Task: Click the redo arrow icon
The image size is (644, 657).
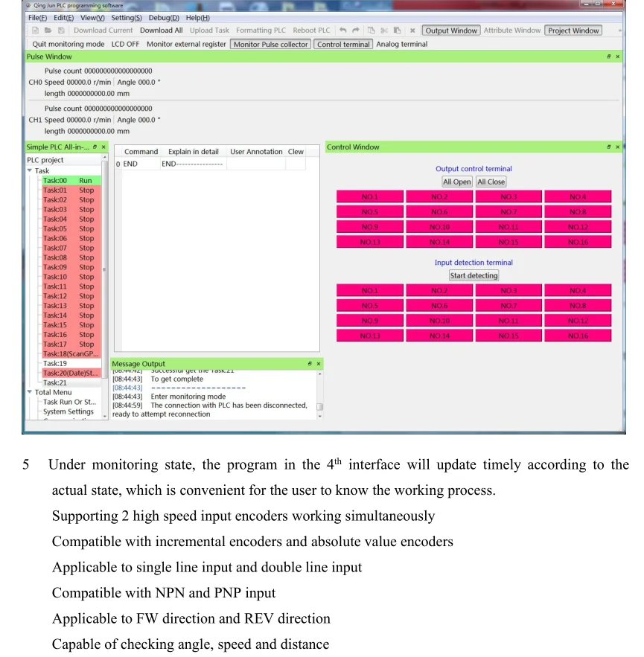Action: [x=356, y=31]
